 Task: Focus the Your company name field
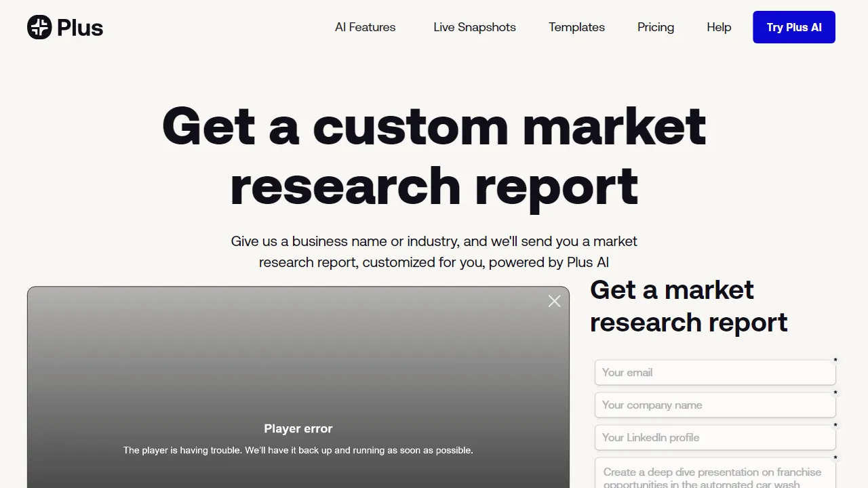point(715,405)
